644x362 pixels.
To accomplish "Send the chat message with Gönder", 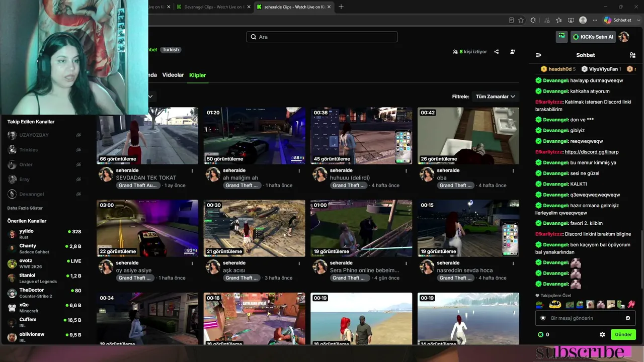I will click(x=623, y=334).
